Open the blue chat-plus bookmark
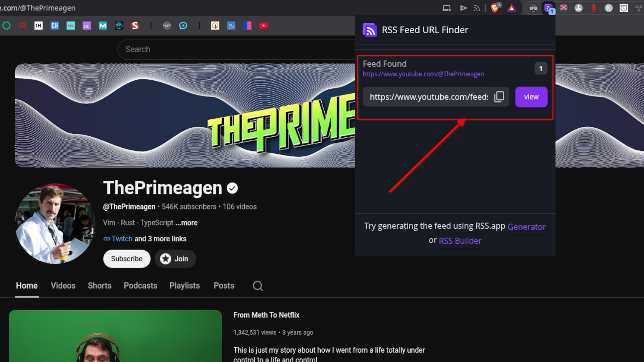This screenshot has height=362, width=644. tap(183, 26)
